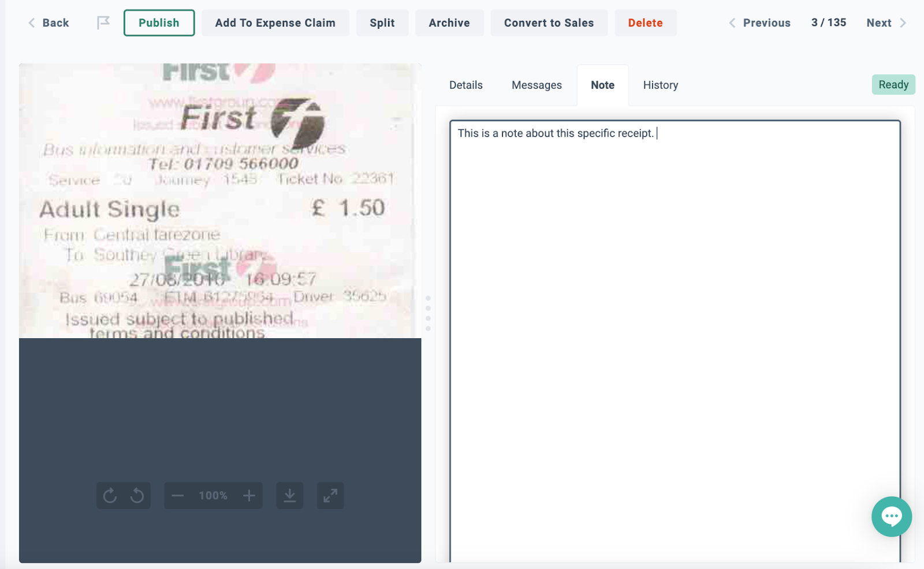The width and height of the screenshot is (924, 569).
Task: Click the 100% zoom level label
Action: 213,496
